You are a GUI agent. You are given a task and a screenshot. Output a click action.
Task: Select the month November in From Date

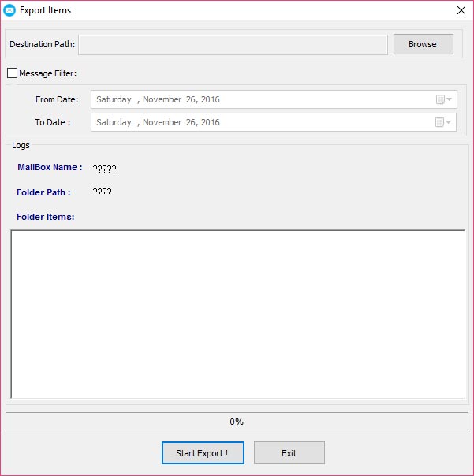163,100
